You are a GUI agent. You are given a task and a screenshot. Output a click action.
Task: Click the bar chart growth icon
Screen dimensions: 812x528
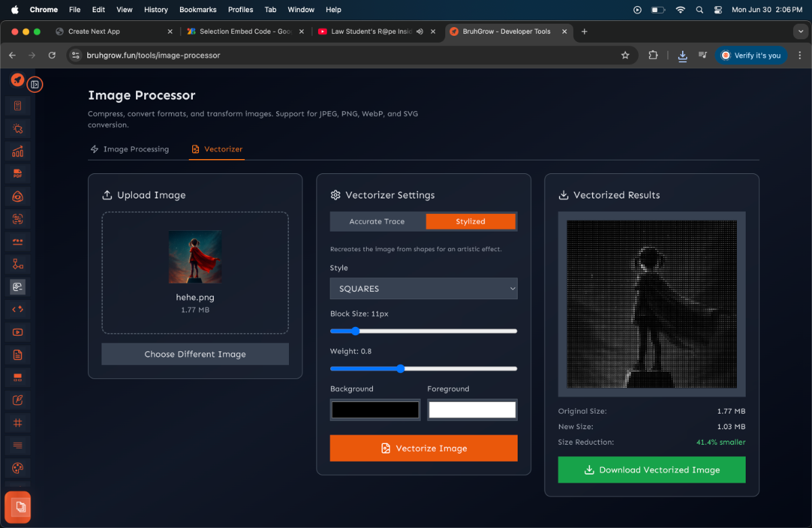18,151
